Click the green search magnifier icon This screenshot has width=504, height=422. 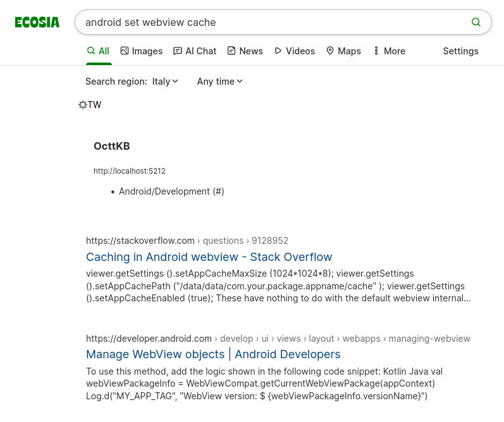476,22
